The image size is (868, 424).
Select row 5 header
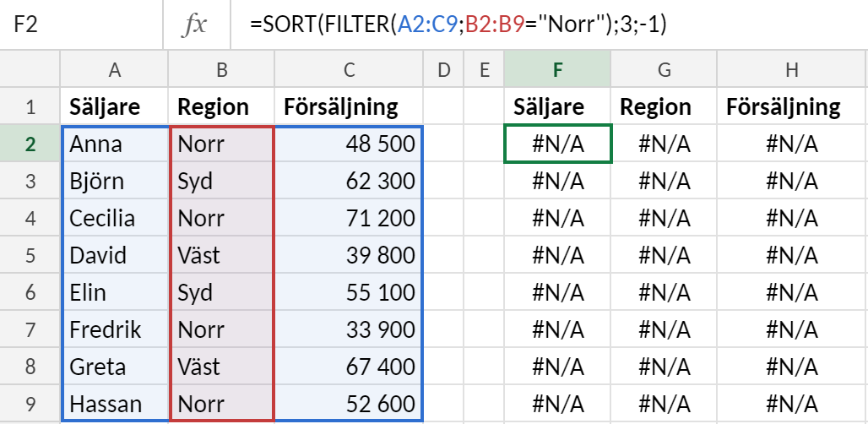[30, 255]
